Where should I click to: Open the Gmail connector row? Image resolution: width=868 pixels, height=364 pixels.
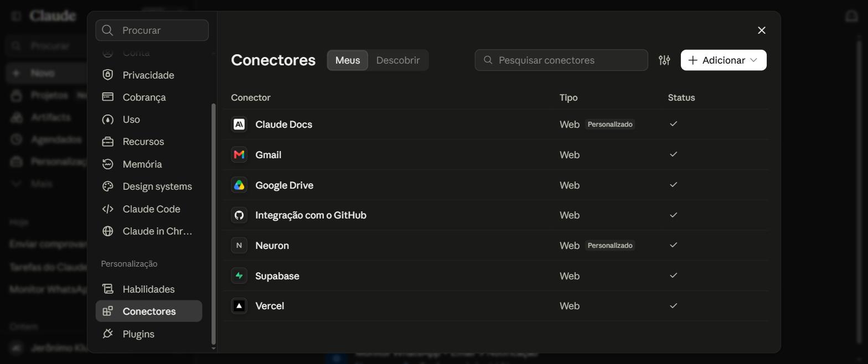click(x=496, y=155)
